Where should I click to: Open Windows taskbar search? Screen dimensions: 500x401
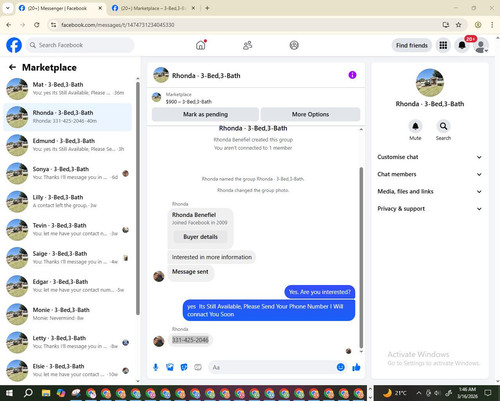[28, 393]
